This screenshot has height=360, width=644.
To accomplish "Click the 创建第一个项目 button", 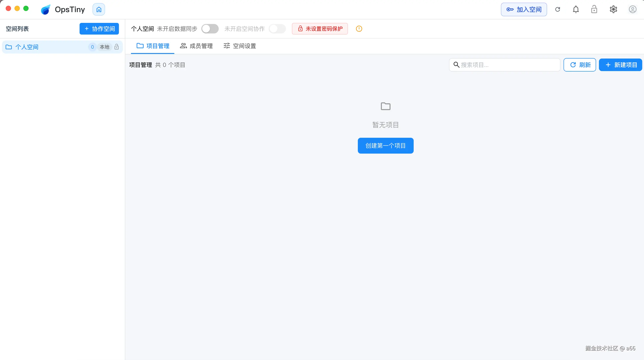I will point(385,145).
